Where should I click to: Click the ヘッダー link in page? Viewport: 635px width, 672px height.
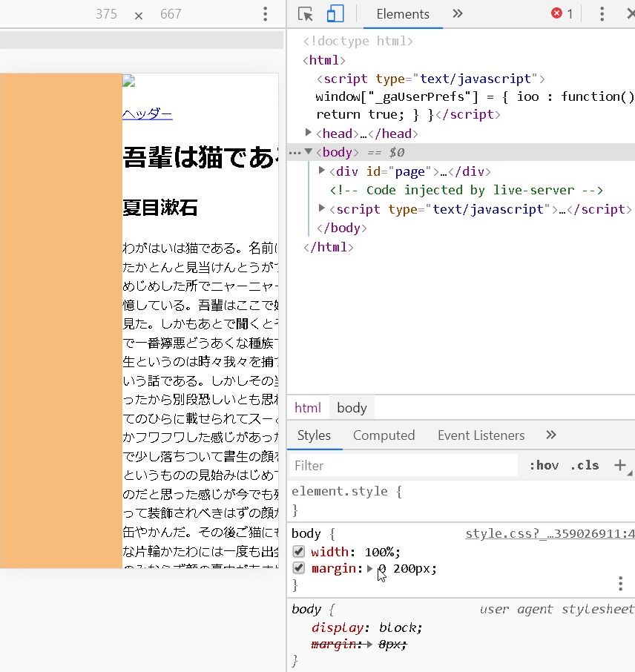pos(147,113)
